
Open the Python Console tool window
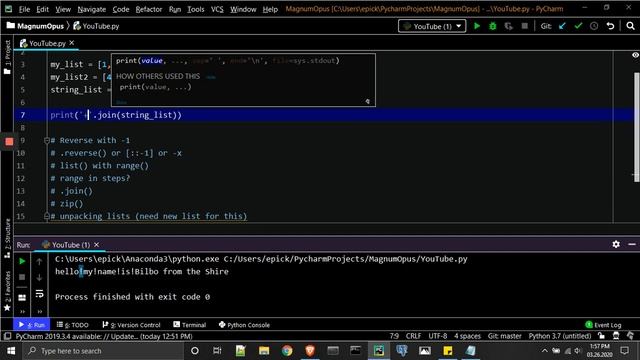pyautogui.click(x=244, y=325)
